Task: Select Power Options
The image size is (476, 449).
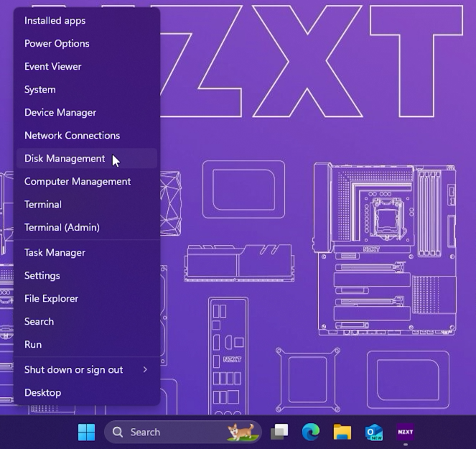Action: tap(87, 44)
